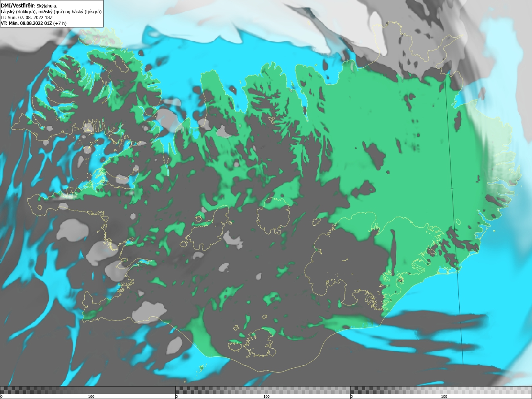Click the 'DMI/Vestfirðir: Skýjahula.' title text
The image size is (532, 399).
point(29,5)
